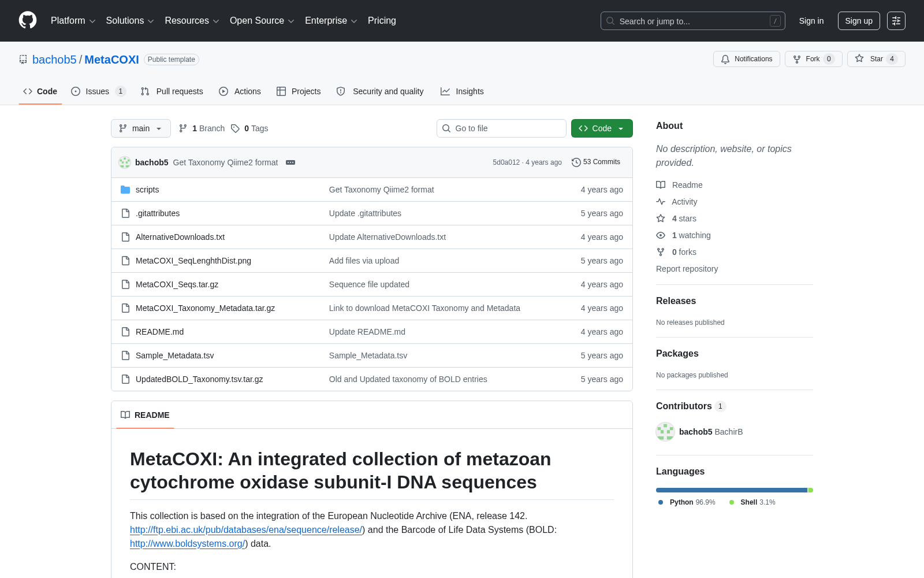Open the Security and quality tab
The height and width of the screenshot is (578, 924).
380,91
